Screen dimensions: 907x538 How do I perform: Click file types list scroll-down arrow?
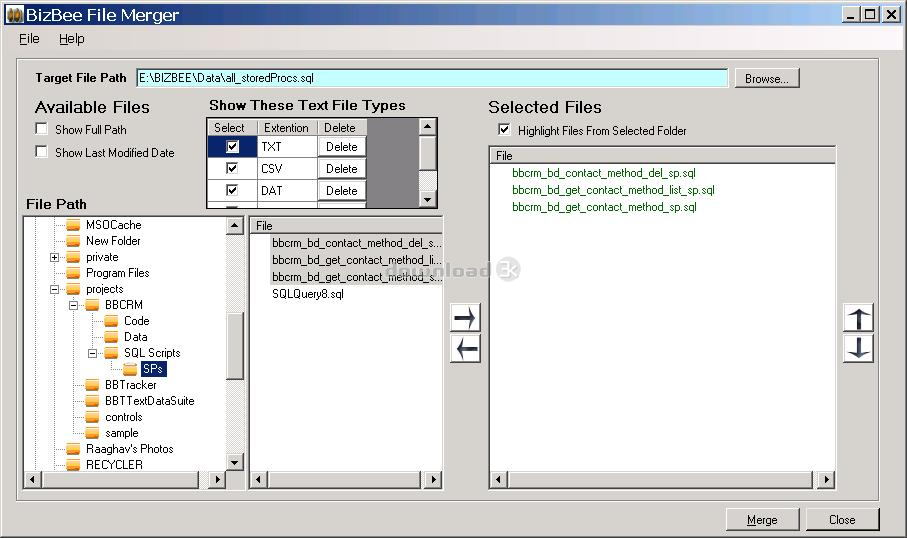click(427, 200)
